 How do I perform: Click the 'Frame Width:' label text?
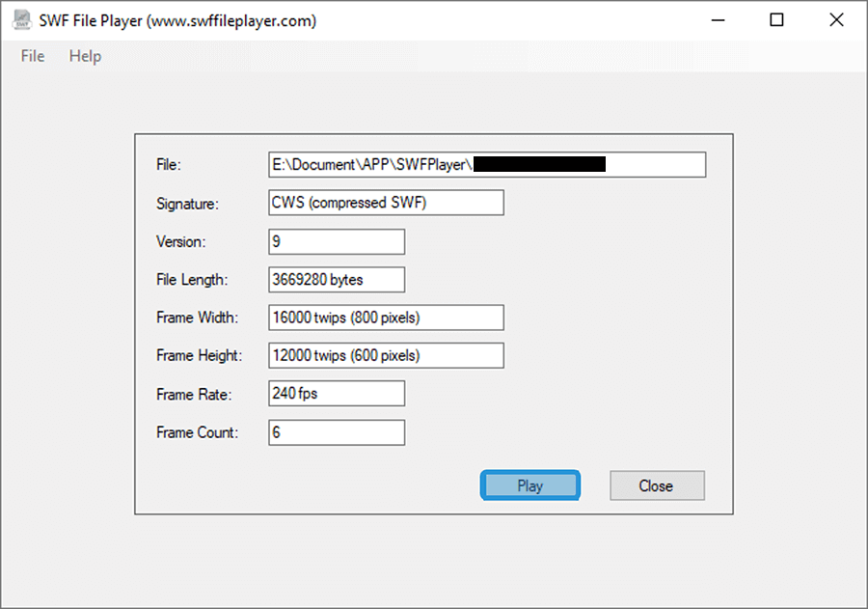[x=197, y=318]
